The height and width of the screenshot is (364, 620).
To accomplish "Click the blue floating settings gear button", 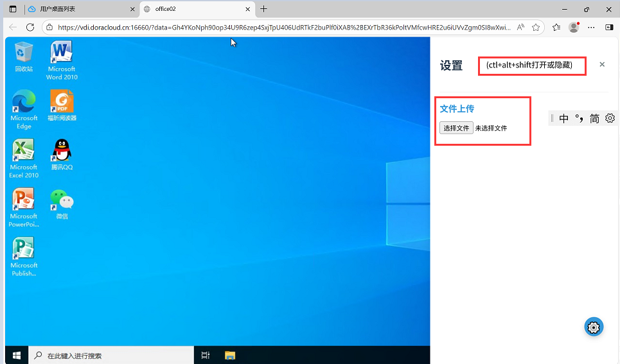I will [594, 327].
